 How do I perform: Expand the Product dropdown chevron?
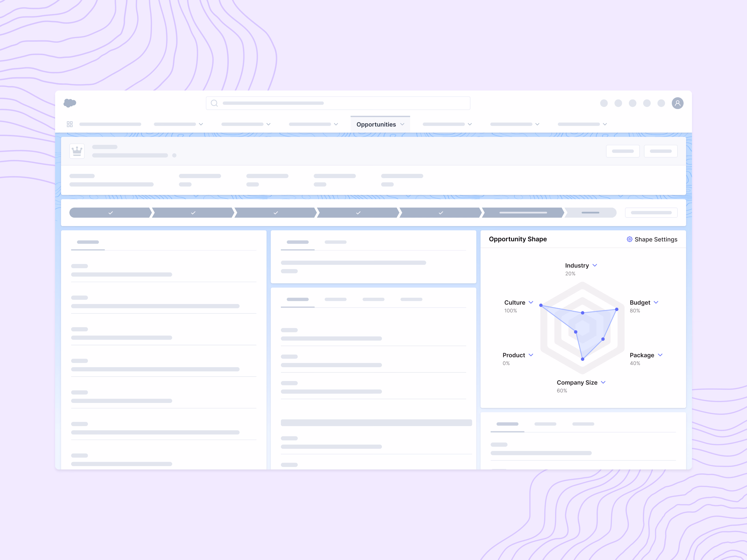(531, 355)
